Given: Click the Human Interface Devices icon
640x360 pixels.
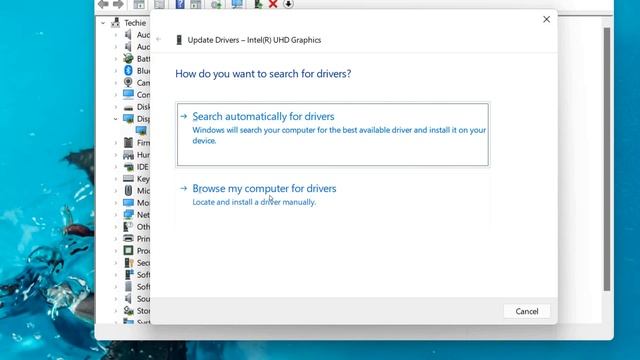Looking at the screenshot, I should click(128, 155).
